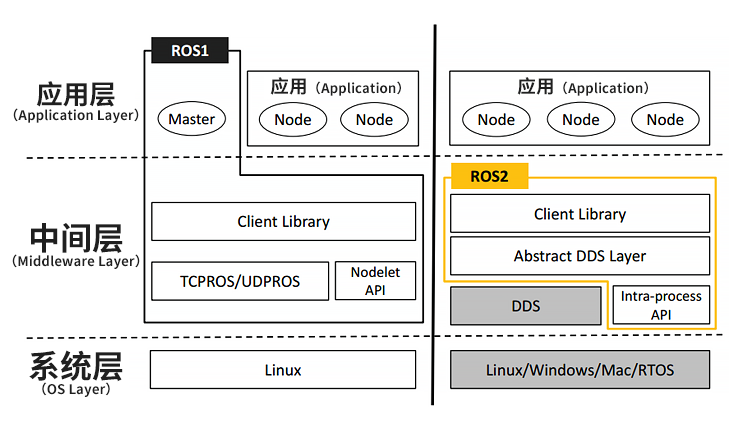Click the 应用层 heading

point(76,94)
